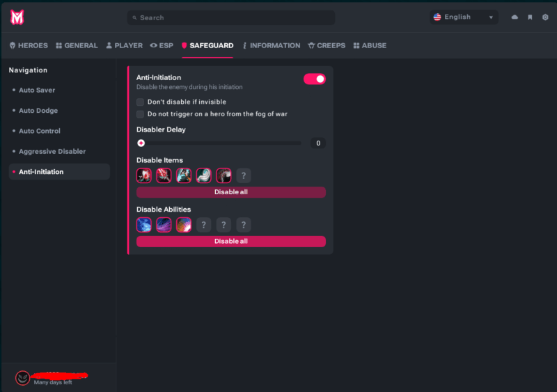Click Disable all under Disable Items
The height and width of the screenshot is (392, 557).
point(231,192)
